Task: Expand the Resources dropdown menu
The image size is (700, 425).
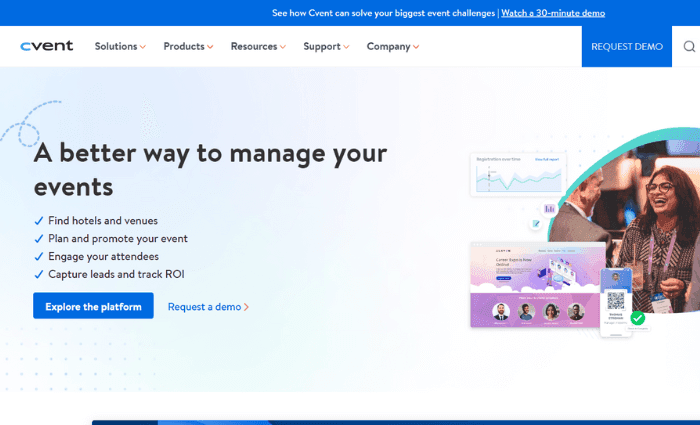Action: tap(258, 47)
